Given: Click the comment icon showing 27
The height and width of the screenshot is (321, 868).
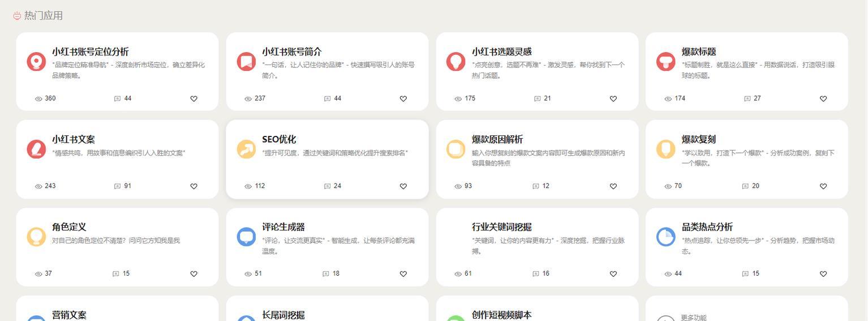Looking at the screenshot, I should pos(747,99).
